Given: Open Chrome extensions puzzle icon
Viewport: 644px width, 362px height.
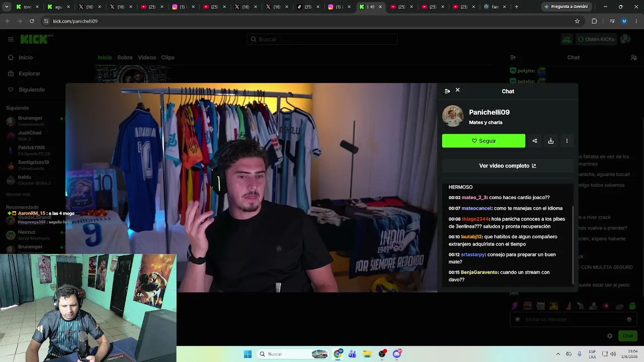Looking at the screenshot, I should pyautogui.click(x=594, y=21).
